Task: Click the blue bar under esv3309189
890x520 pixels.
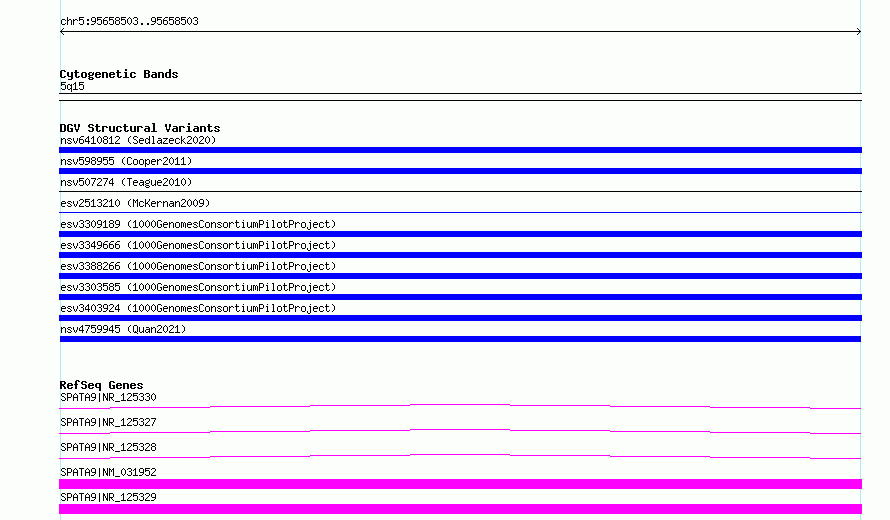Action: click(x=460, y=234)
